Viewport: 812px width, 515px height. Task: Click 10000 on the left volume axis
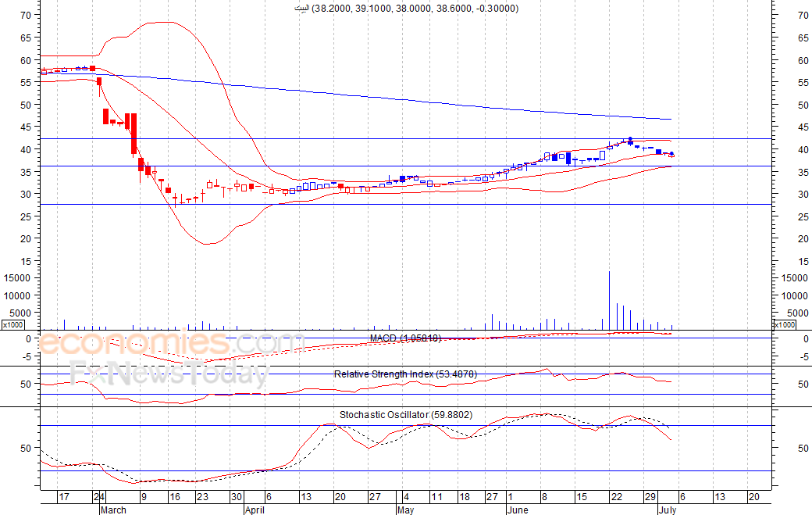pos(17,296)
